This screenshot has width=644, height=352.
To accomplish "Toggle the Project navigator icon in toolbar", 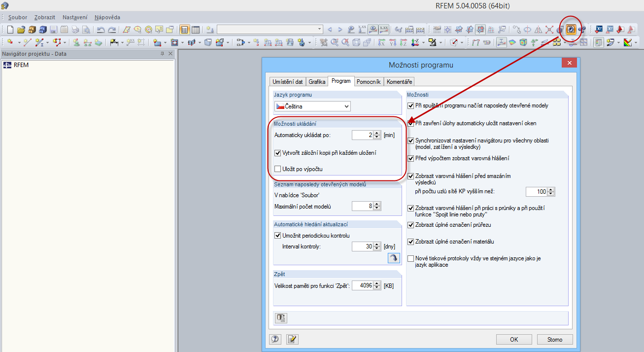I will tap(184, 30).
